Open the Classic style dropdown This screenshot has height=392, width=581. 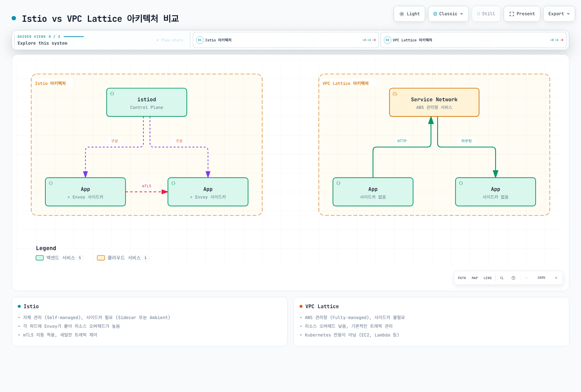click(x=448, y=14)
